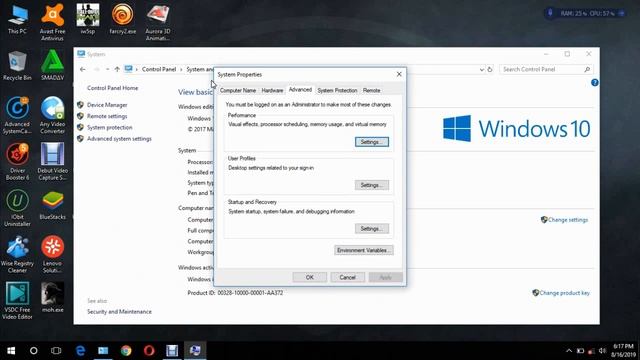640x360 pixels.
Task: Open Device Manager link
Action: coord(107,105)
